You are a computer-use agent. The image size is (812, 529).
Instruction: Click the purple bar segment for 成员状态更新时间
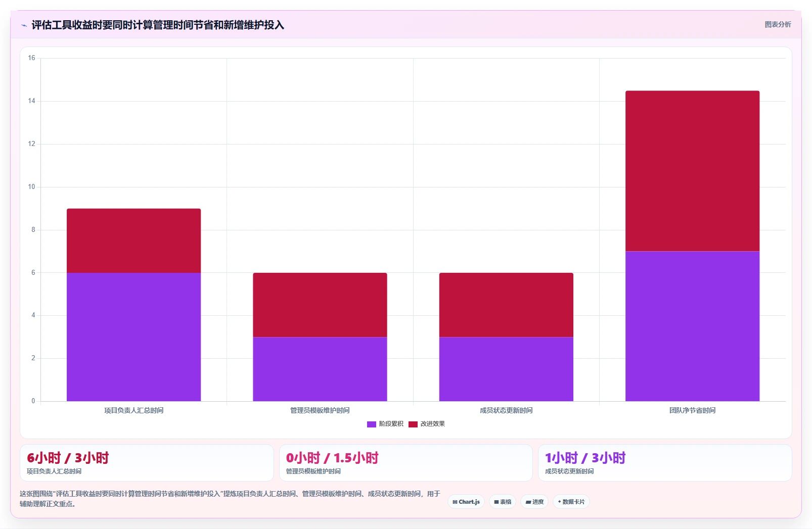point(506,369)
